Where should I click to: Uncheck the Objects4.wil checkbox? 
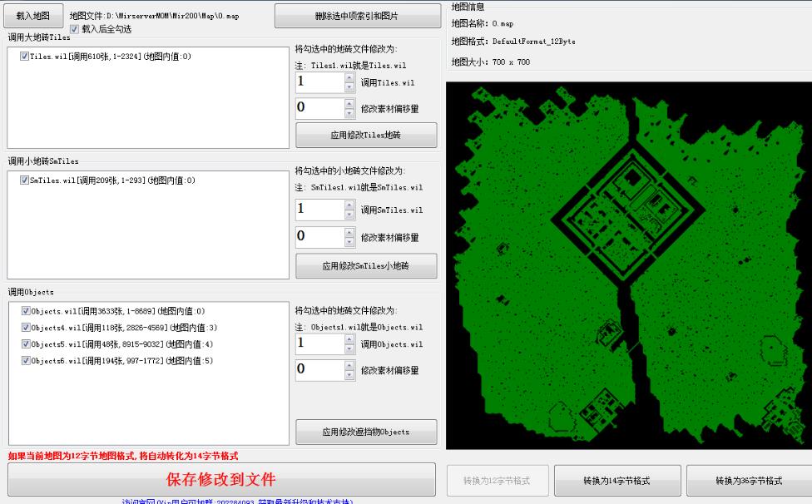tap(26, 328)
